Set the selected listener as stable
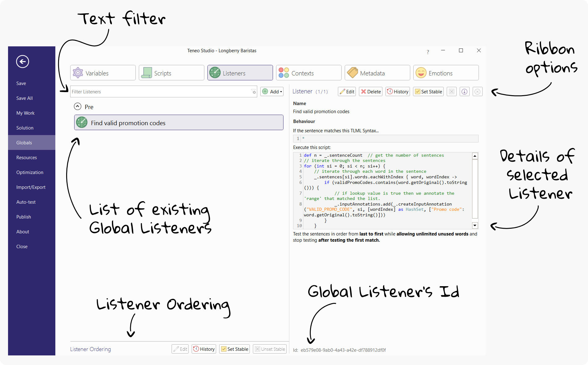This screenshot has width=588, height=365. 428,92
